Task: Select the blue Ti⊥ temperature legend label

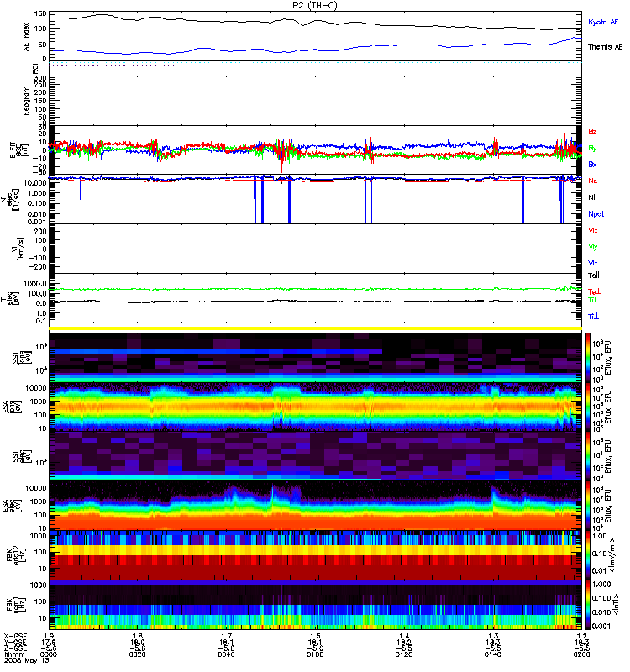Action: pos(593,317)
